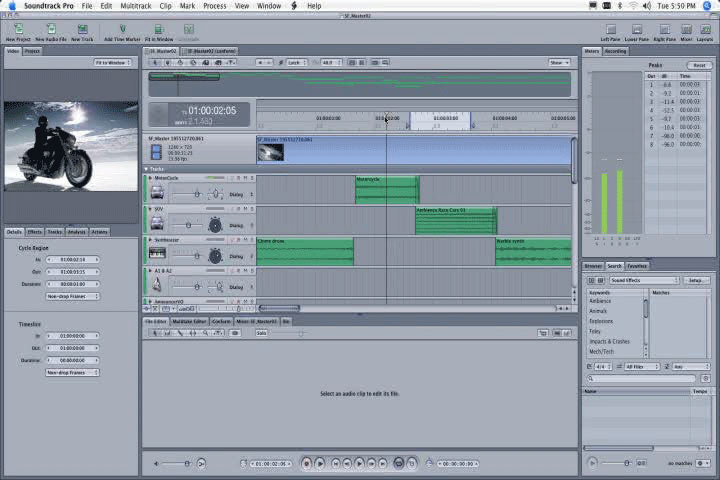
Task: Mute the Synthesizer track
Action: pyautogui.click(x=245, y=240)
